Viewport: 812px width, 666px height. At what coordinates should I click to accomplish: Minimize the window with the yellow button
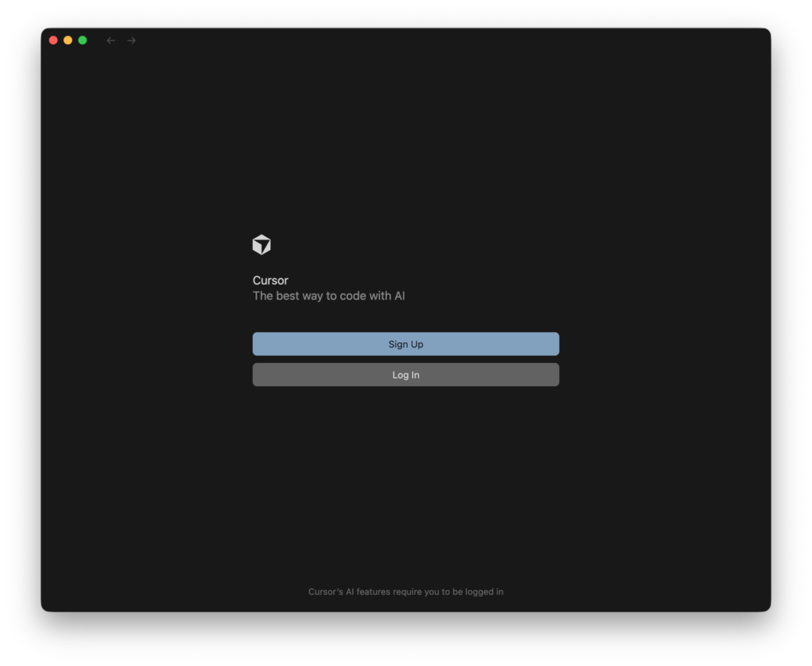67,40
